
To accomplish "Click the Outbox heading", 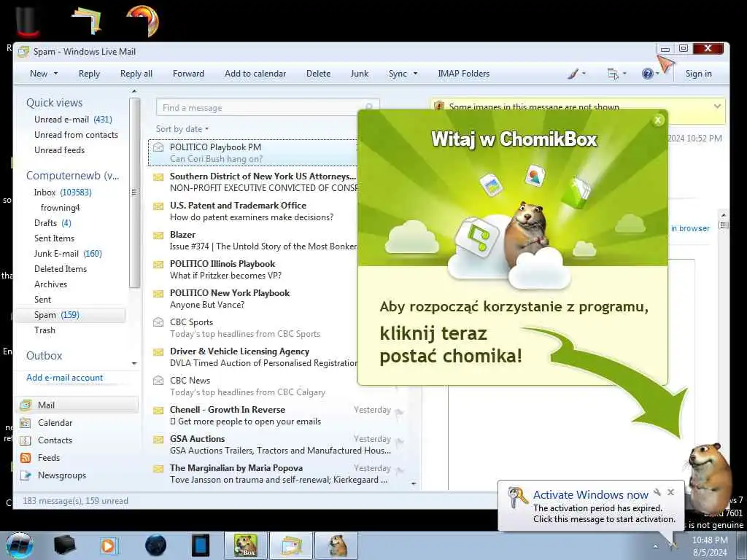I will [44, 356].
